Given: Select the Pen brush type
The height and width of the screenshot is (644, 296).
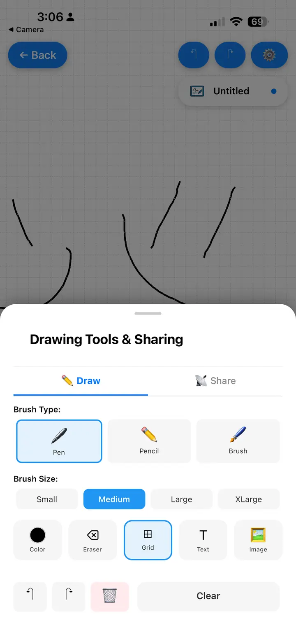Looking at the screenshot, I should (59, 441).
